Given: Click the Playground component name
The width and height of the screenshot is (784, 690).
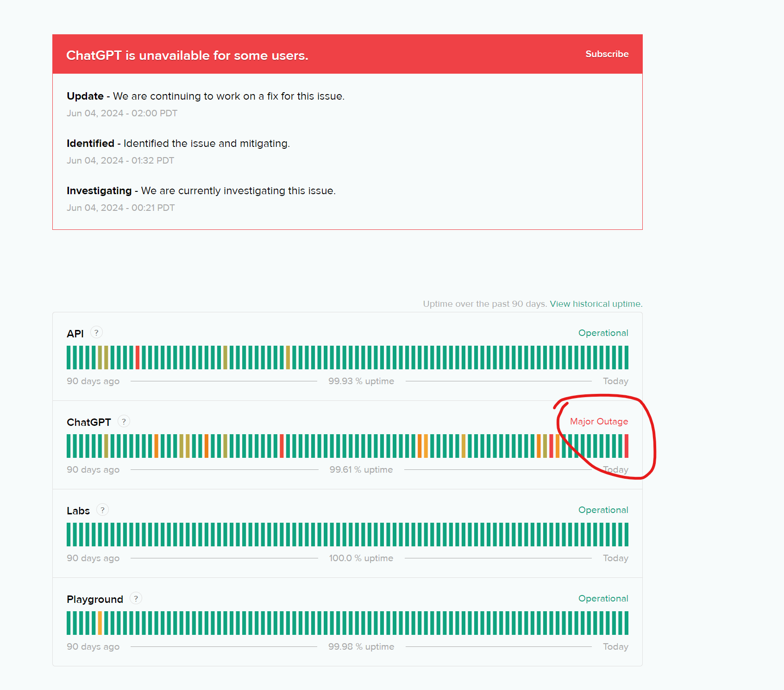Looking at the screenshot, I should [95, 599].
